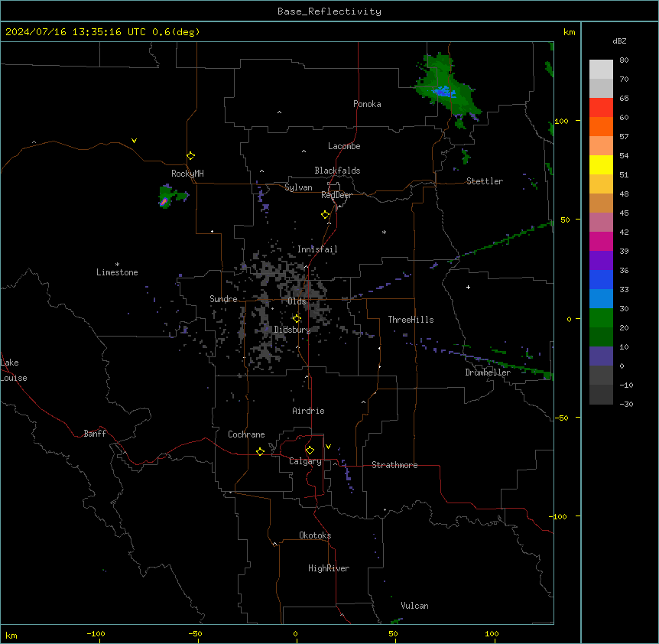This screenshot has width=659, height=644.
Task: Click the -30 value on the dBZ scale
Action: point(626,404)
